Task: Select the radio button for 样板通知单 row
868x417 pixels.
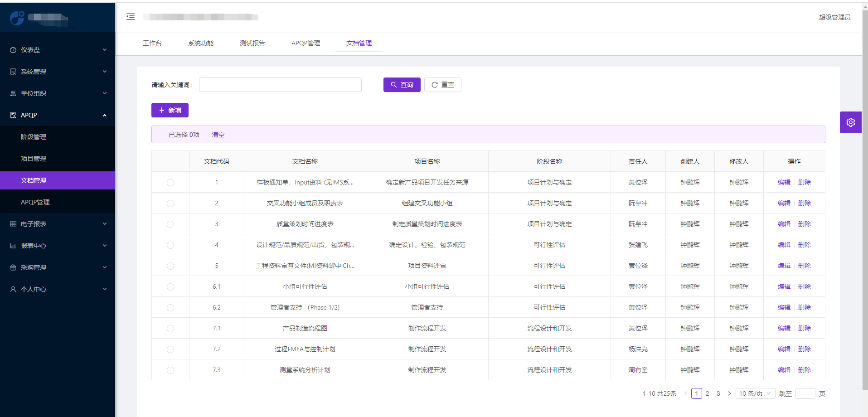Action: point(170,183)
